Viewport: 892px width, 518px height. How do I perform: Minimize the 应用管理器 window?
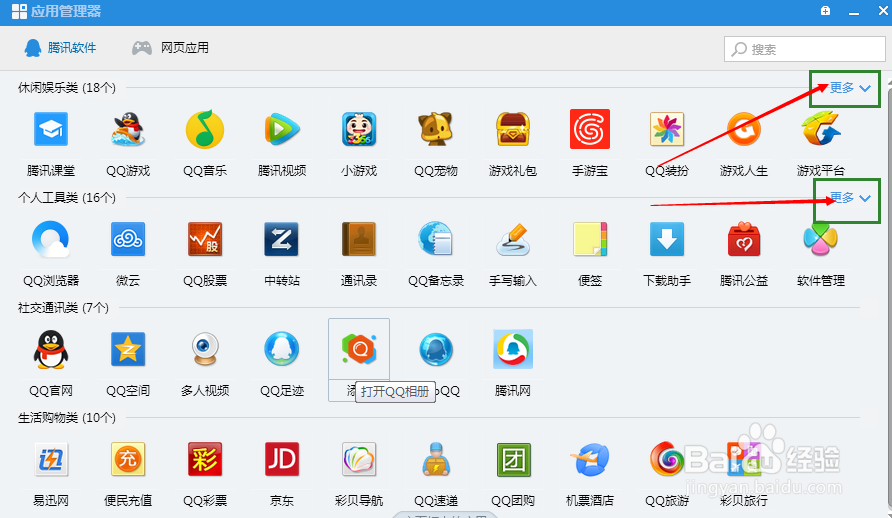[853, 11]
